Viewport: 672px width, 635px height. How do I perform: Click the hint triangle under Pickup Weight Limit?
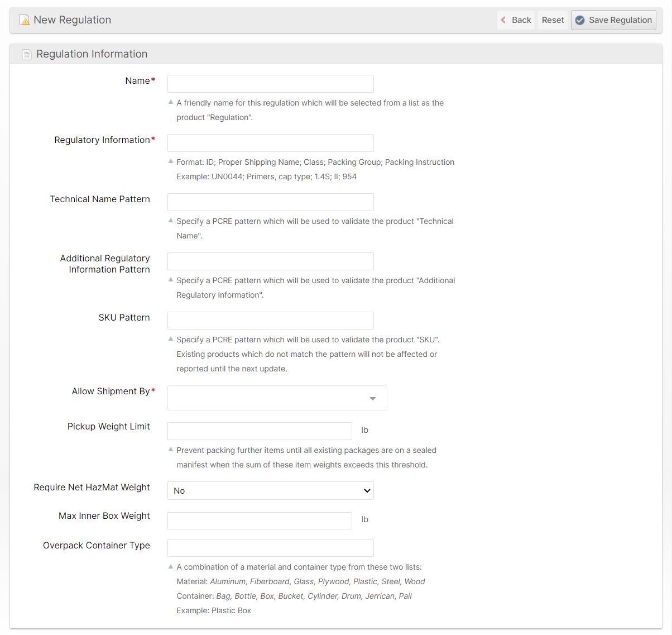pyautogui.click(x=171, y=450)
